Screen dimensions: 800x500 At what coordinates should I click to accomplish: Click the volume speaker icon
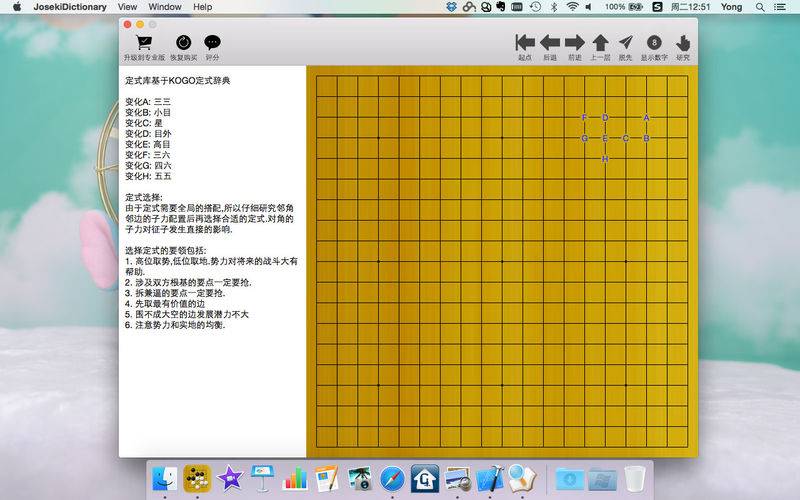[589, 7]
